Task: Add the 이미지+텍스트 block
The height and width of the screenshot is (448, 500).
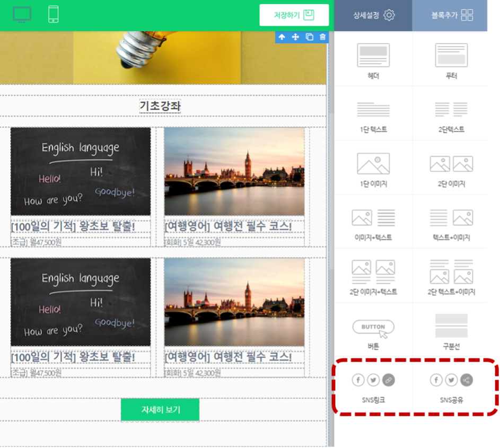Action: [x=373, y=223]
